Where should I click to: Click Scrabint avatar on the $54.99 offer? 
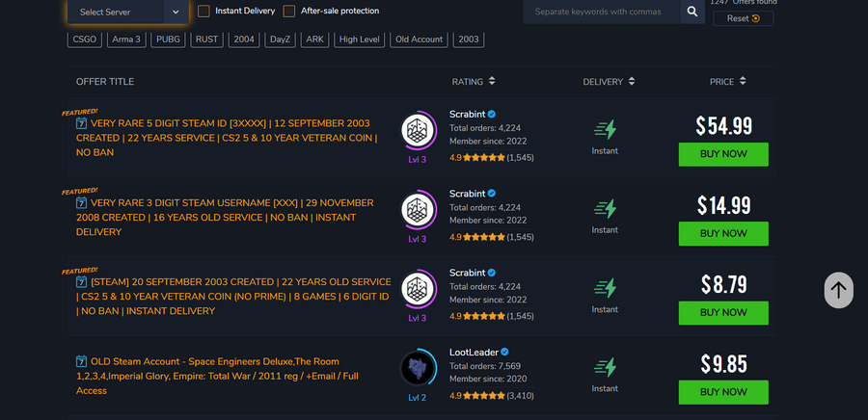(x=418, y=131)
